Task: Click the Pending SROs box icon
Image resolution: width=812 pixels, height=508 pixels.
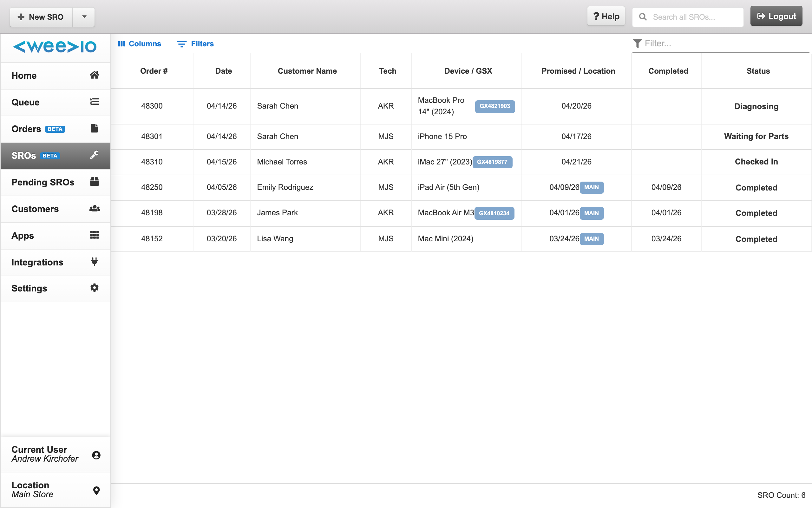Action: [x=94, y=181]
